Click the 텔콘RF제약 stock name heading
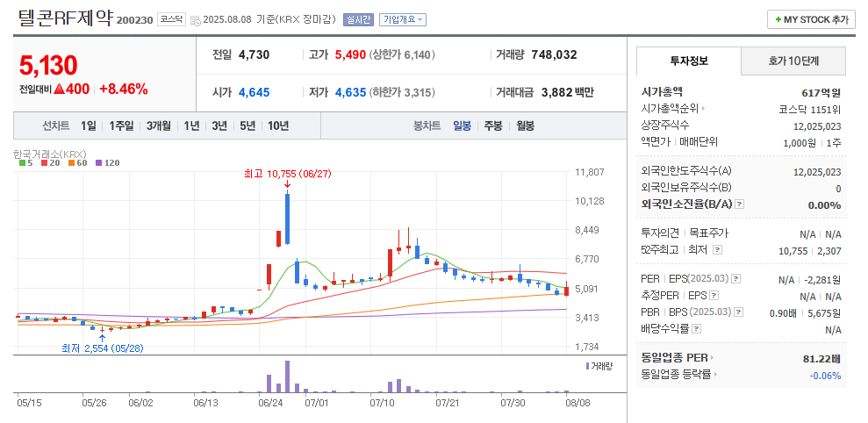Viewport: 868px width, 423px height. [65, 18]
